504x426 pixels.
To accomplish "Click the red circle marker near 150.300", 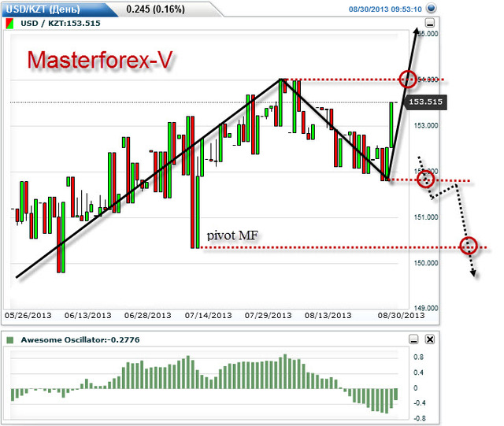I will (469, 246).
